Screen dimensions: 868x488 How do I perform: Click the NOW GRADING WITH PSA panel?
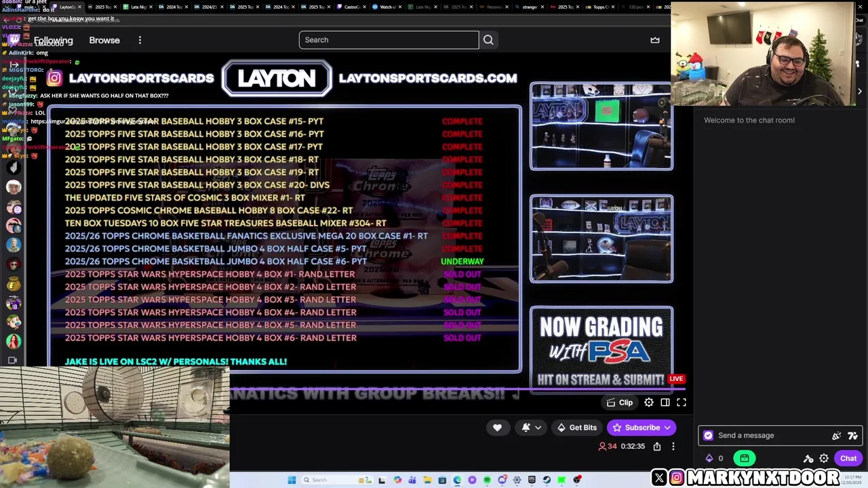[601, 350]
